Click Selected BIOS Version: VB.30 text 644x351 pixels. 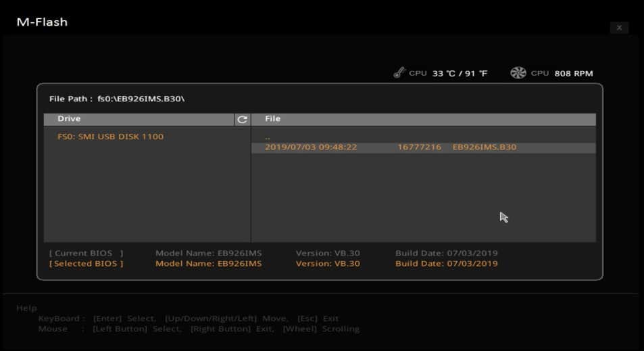328,264
